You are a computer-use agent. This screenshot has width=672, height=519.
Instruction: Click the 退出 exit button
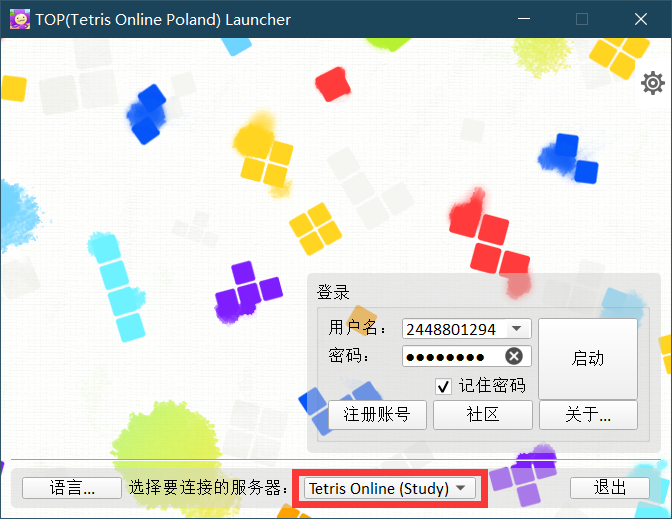point(609,488)
